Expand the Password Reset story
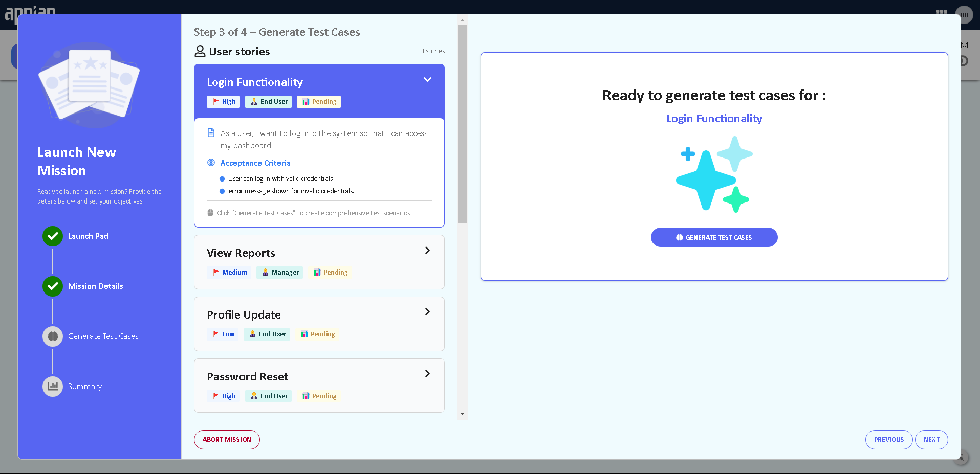The height and width of the screenshot is (474, 980). 427,374
